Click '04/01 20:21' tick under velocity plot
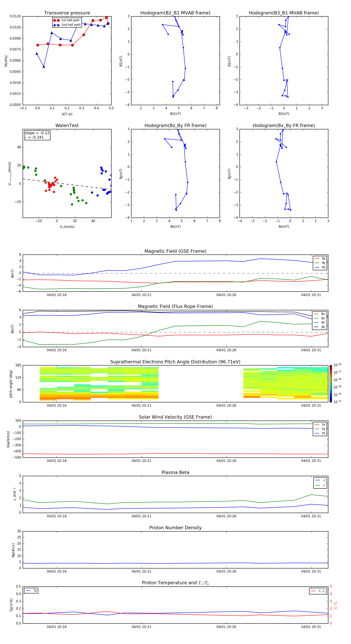Screen dimensions: 351x644 pyautogui.click(x=141, y=461)
